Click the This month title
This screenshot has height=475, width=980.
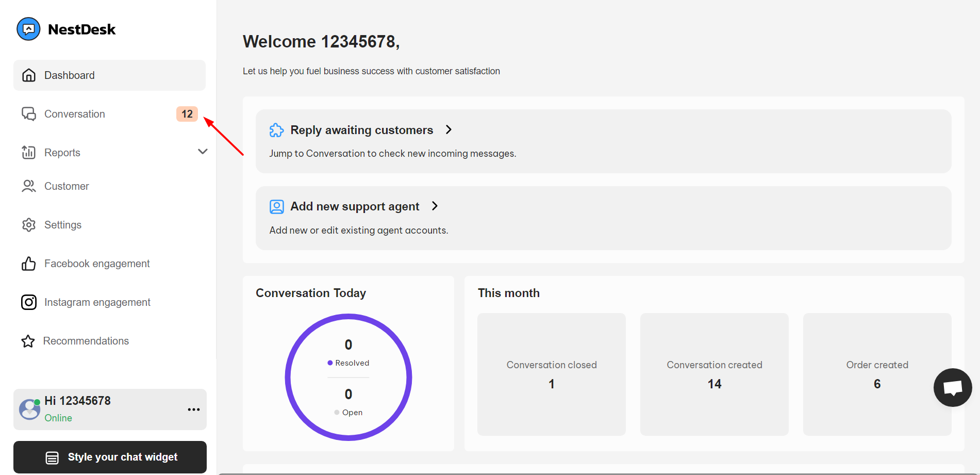509,293
